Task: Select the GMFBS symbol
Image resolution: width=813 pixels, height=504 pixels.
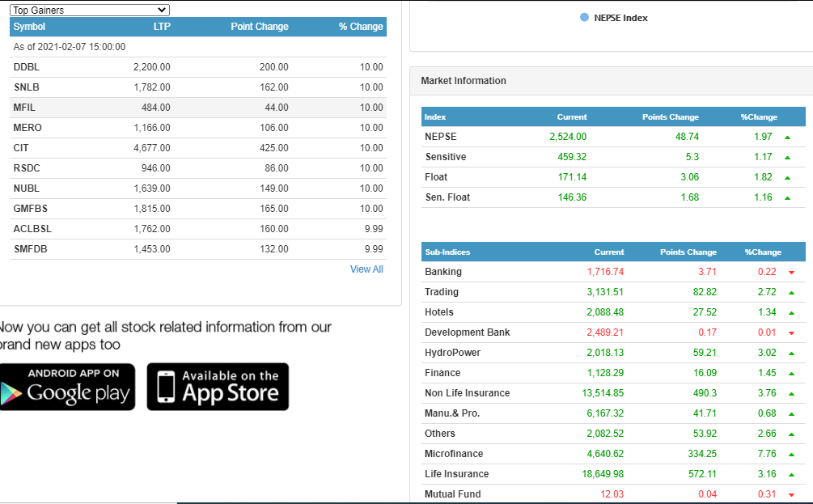Action: click(31, 209)
